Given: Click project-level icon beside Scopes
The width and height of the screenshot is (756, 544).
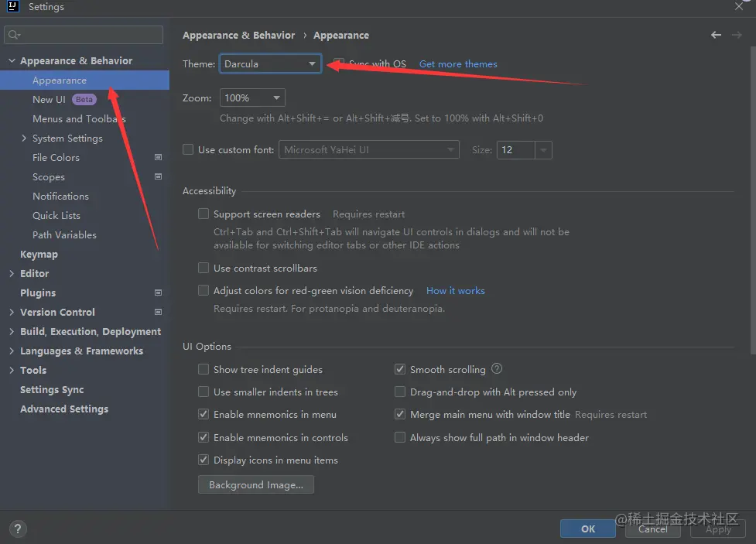Looking at the screenshot, I should tap(159, 176).
